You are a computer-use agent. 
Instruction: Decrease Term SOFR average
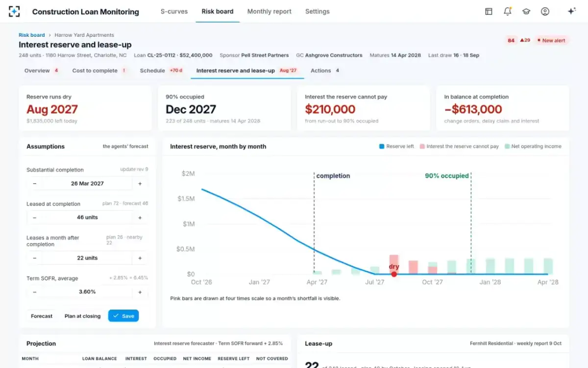[x=34, y=292]
